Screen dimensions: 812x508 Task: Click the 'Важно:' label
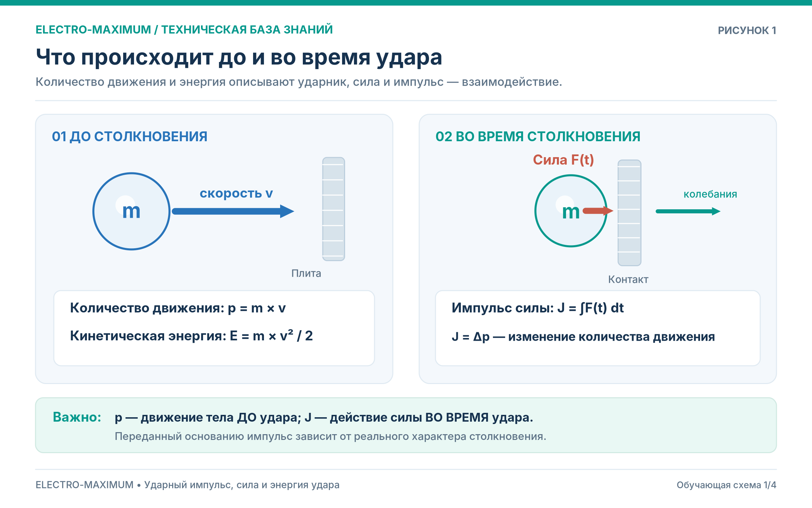[x=77, y=417]
